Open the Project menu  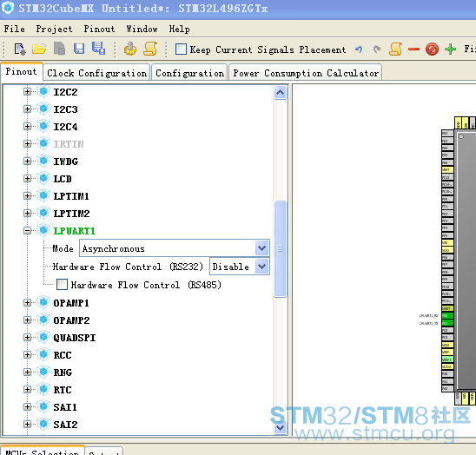[54, 29]
